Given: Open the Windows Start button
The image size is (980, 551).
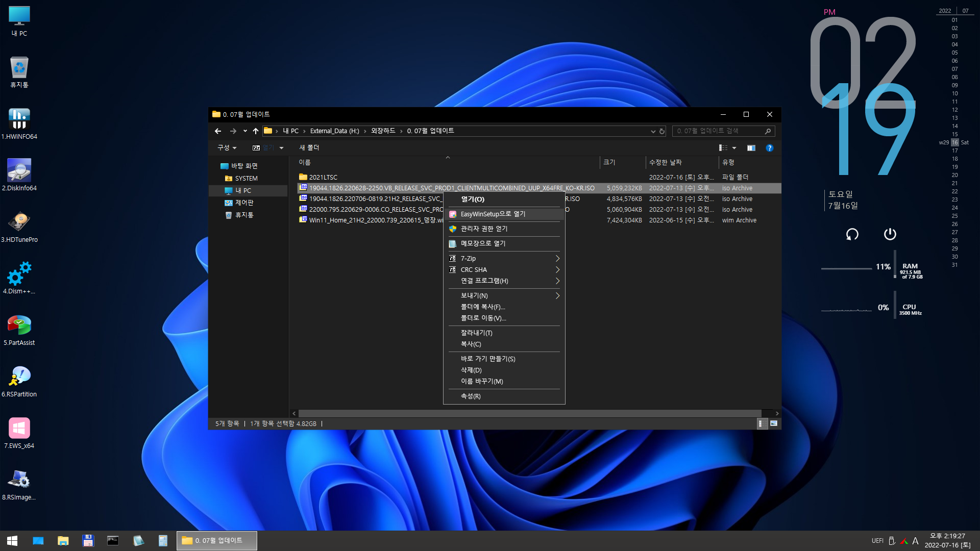Looking at the screenshot, I should tap(12, 541).
